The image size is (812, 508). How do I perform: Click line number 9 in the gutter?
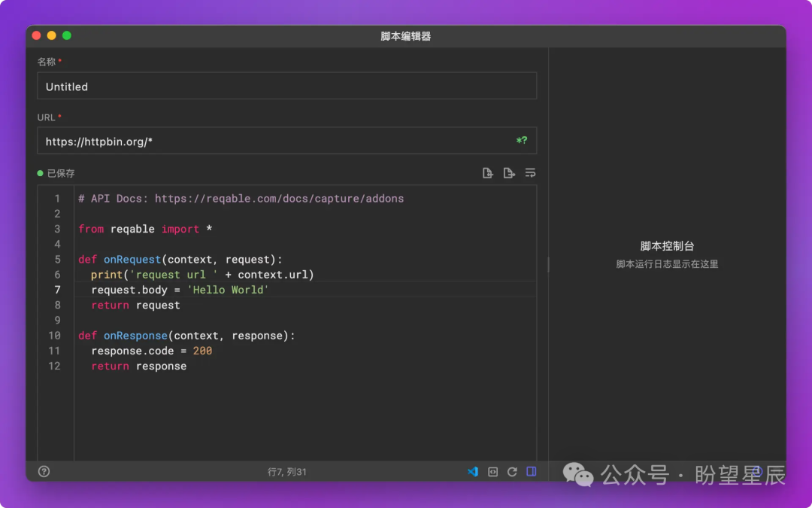point(57,321)
